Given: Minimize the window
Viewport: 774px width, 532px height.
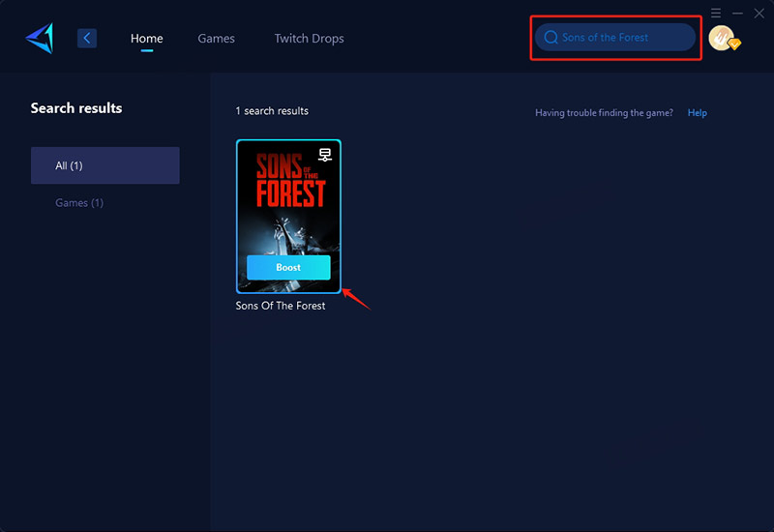Looking at the screenshot, I should coord(737,14).
